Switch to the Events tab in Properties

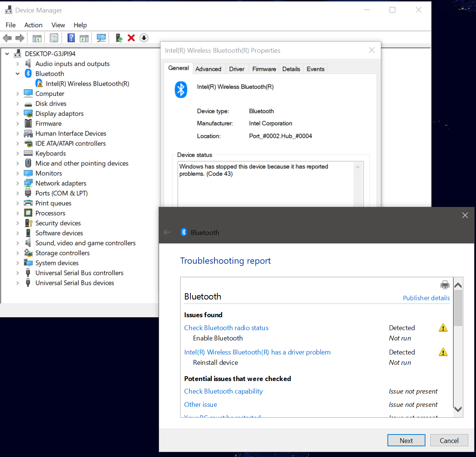tap(315, 69)
